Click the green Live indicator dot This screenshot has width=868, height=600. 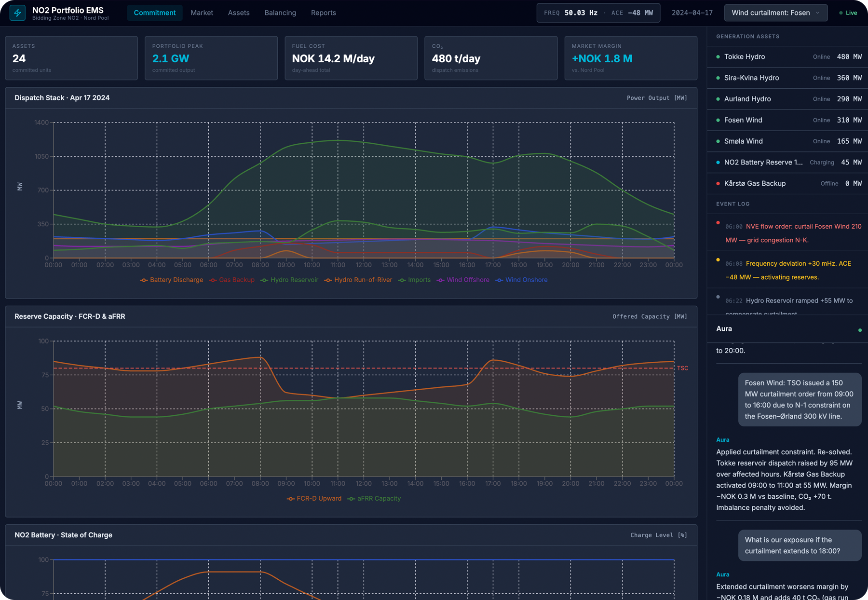point(841,13)
